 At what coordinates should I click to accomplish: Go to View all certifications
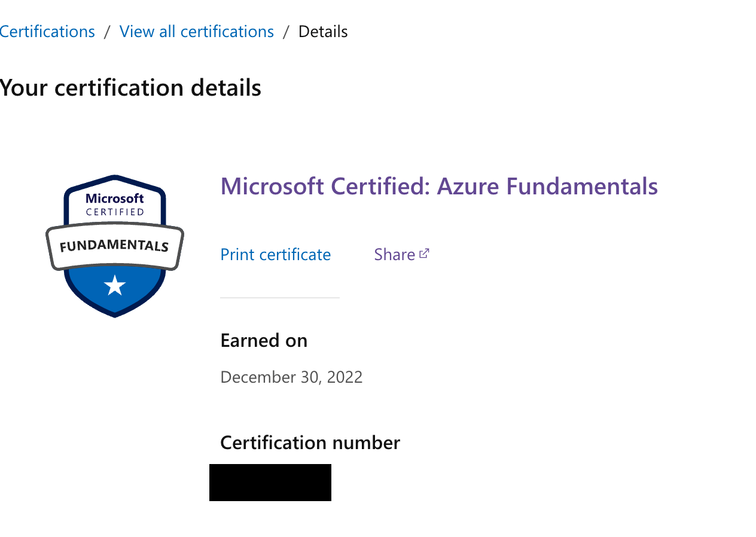tap(197, 31)
